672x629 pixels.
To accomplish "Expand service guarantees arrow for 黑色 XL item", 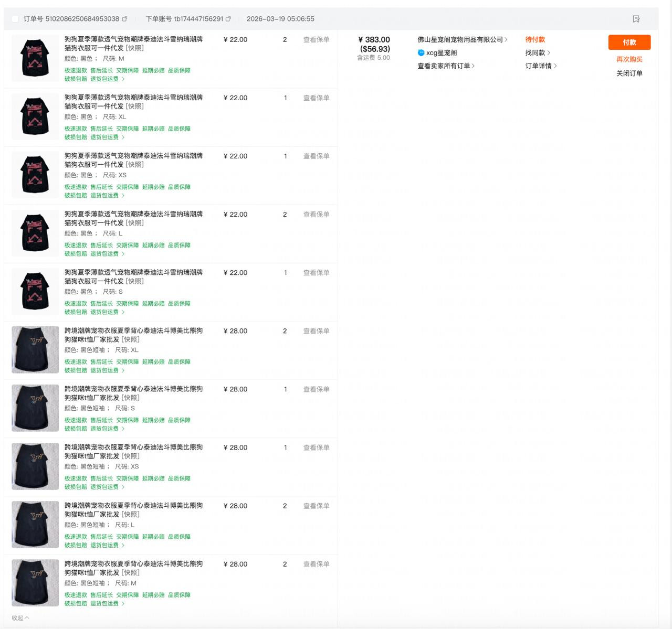I will click(123, 137).
